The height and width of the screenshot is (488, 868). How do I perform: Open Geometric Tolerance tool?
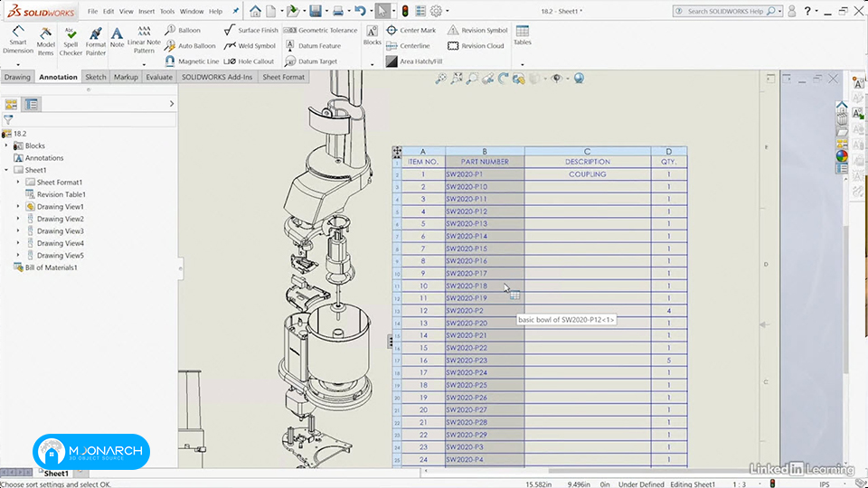tap(320, 31)
